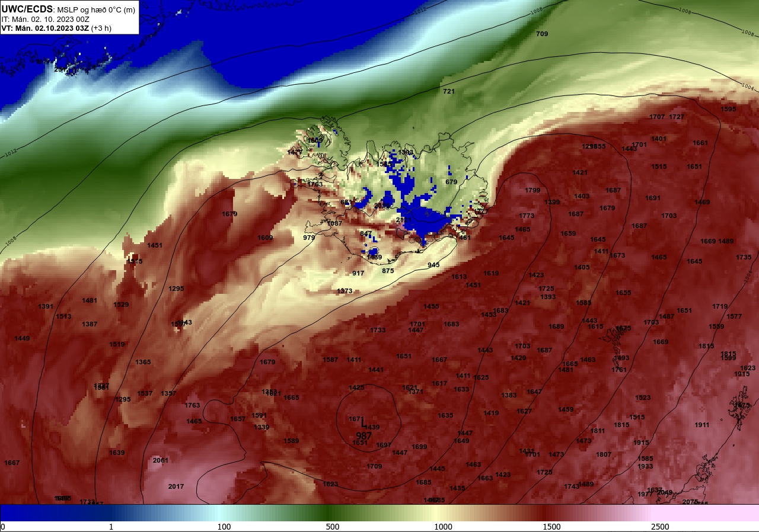
Task: Click the 1087 height value
Action: (334, 223)
